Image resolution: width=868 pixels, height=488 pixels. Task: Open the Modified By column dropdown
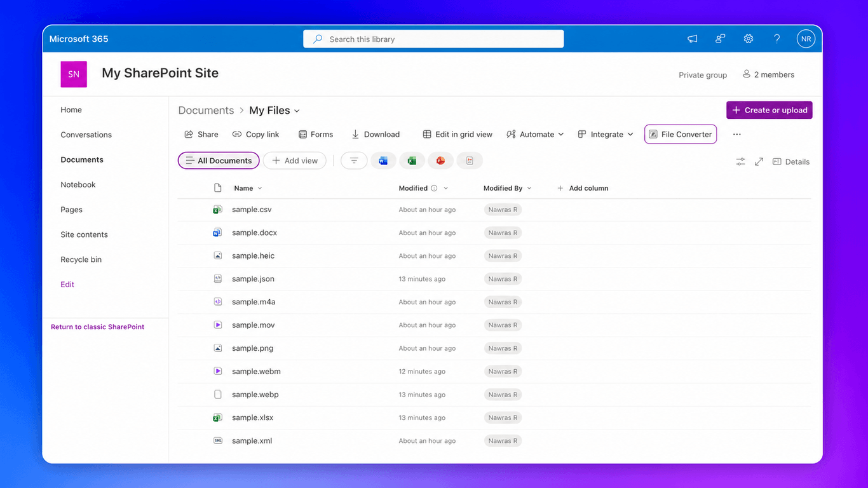[529, 188]
